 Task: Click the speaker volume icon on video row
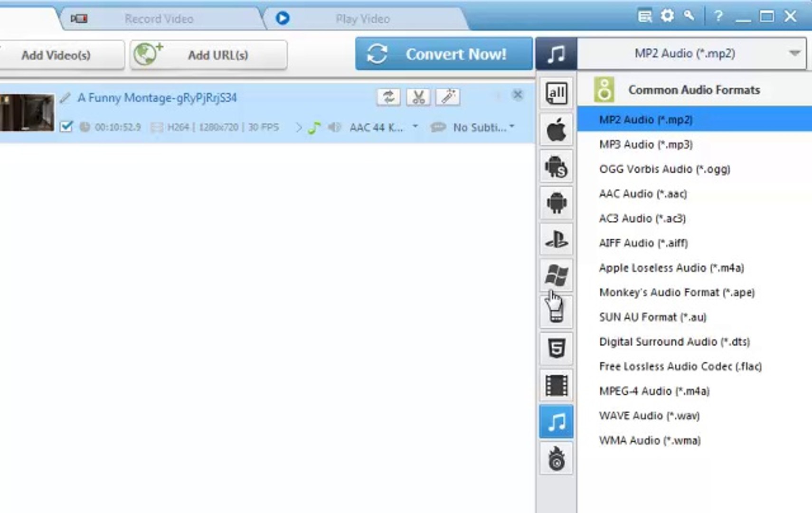[x=335, y=127]
